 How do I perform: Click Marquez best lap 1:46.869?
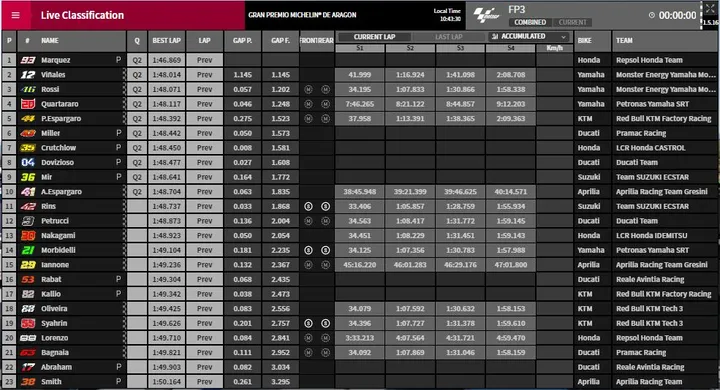click(167, 60)
